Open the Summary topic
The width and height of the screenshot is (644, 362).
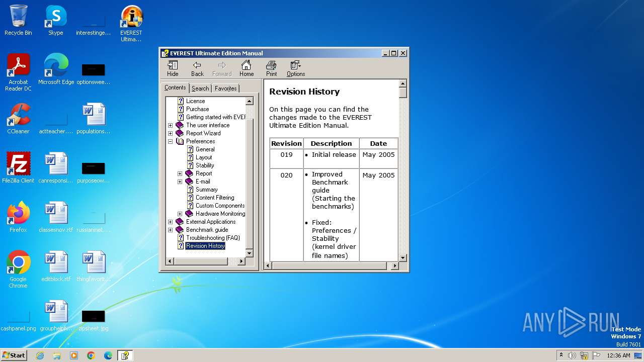pos(206,190)
